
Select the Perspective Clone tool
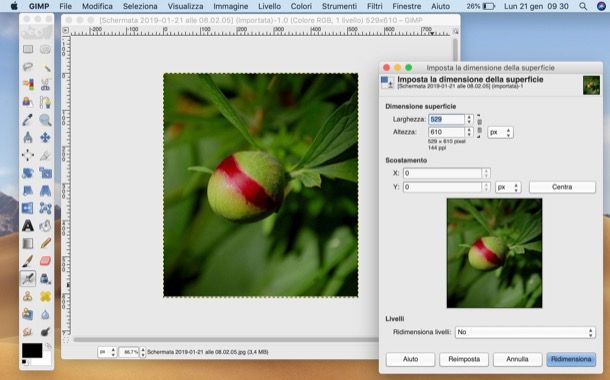28,314
